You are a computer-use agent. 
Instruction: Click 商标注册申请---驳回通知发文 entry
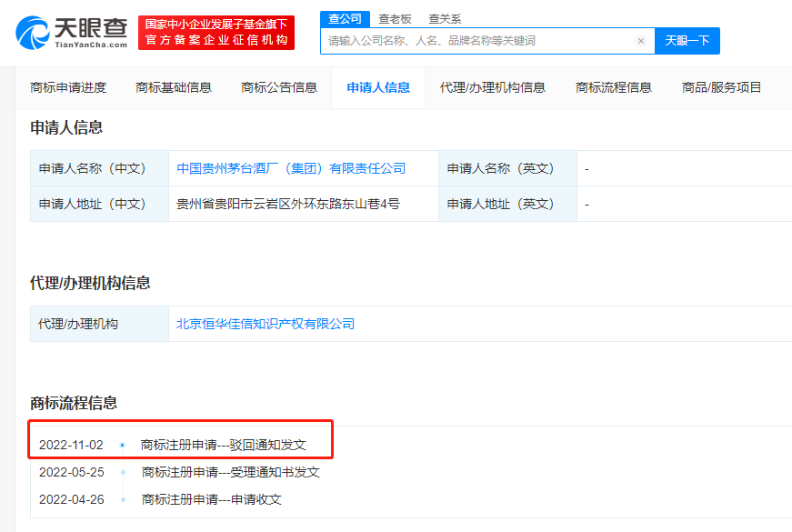pos(224,445)
